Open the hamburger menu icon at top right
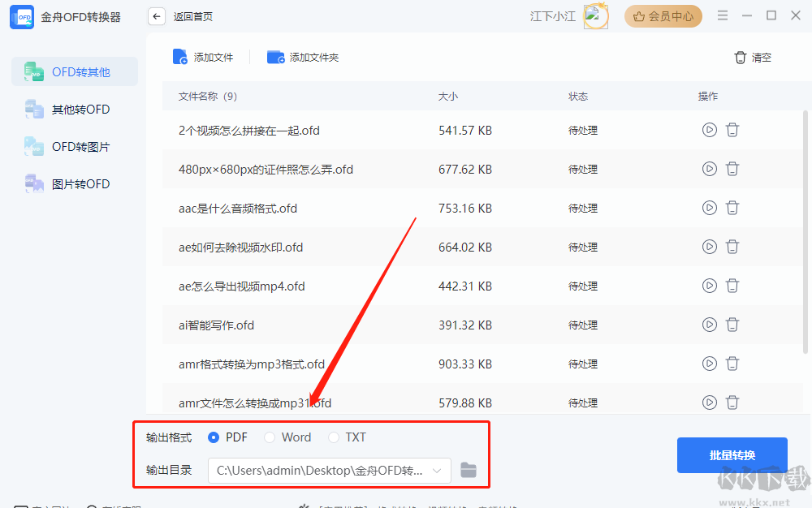812x508 pixels. tap(722, 15)
